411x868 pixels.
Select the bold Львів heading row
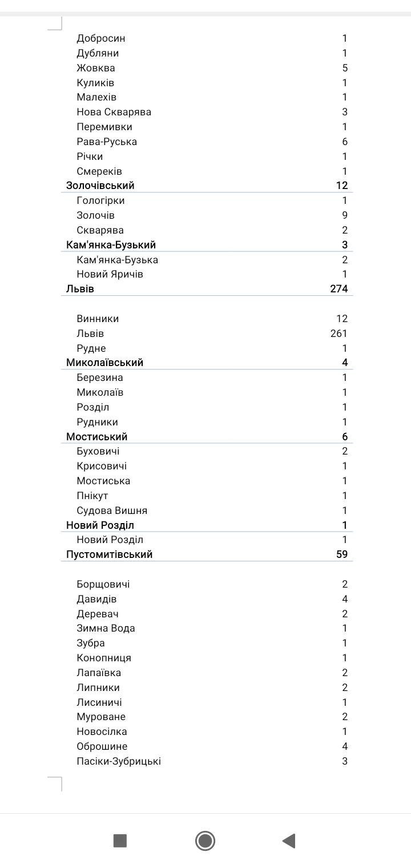[80, 289]
